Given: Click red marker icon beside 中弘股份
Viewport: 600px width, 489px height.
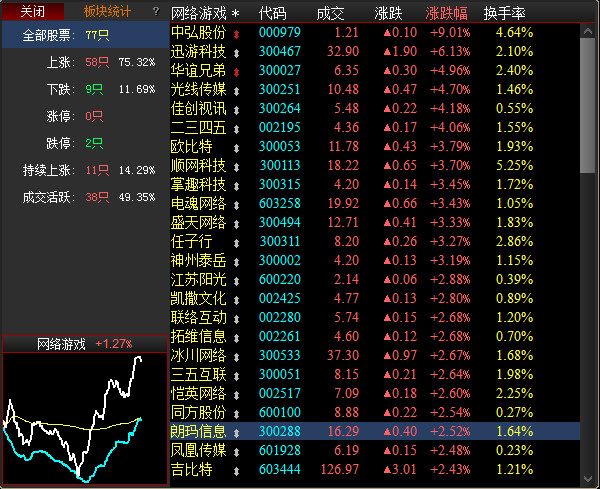Looking at the screenshot, I should (236, 33).
